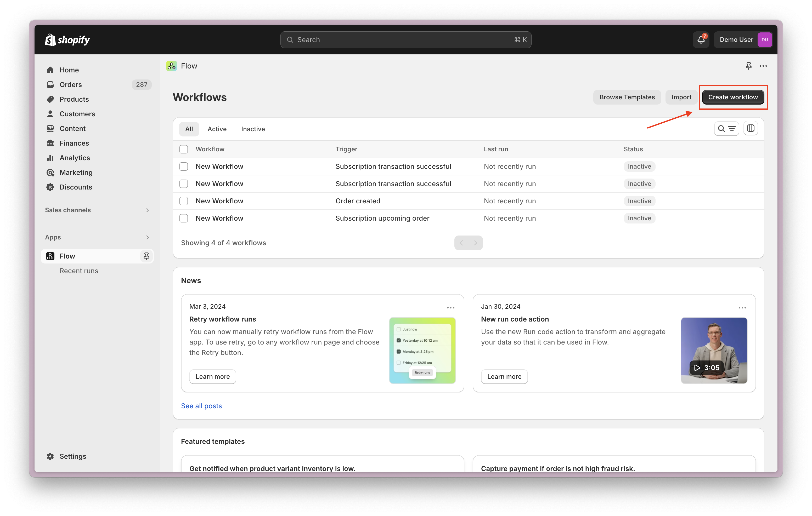The height and width of the screenshot is (516, 812).
Task: Open Analytics from sidebar
Action: pos(75,158)
